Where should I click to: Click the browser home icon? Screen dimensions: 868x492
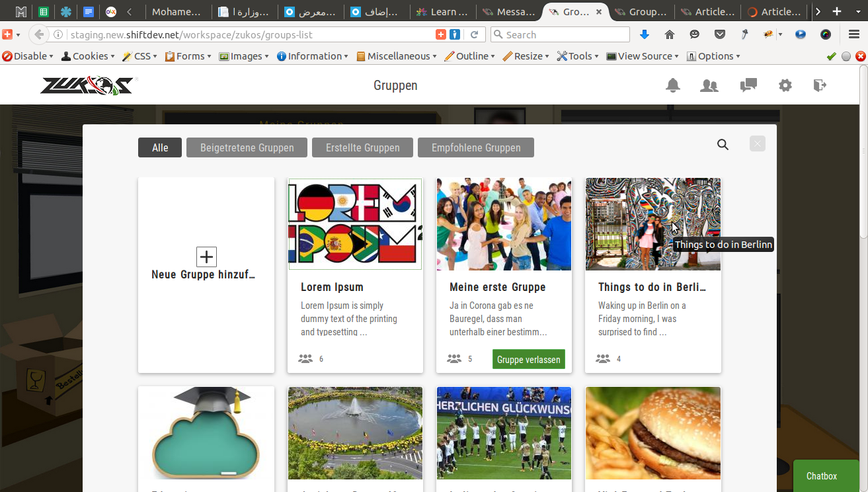(670, 34)
